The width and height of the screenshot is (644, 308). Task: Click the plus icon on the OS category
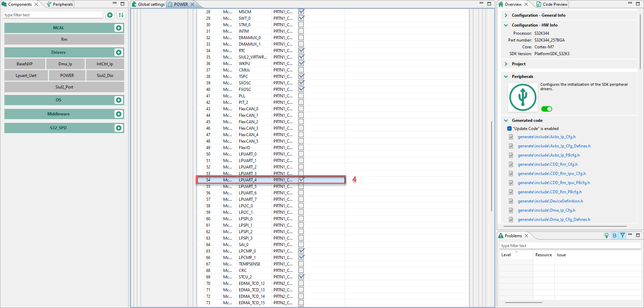(x=119, y=100)
